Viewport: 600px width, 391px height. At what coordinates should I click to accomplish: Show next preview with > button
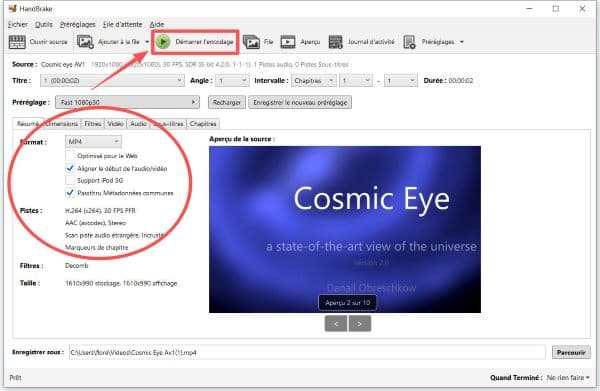point(359,324)
